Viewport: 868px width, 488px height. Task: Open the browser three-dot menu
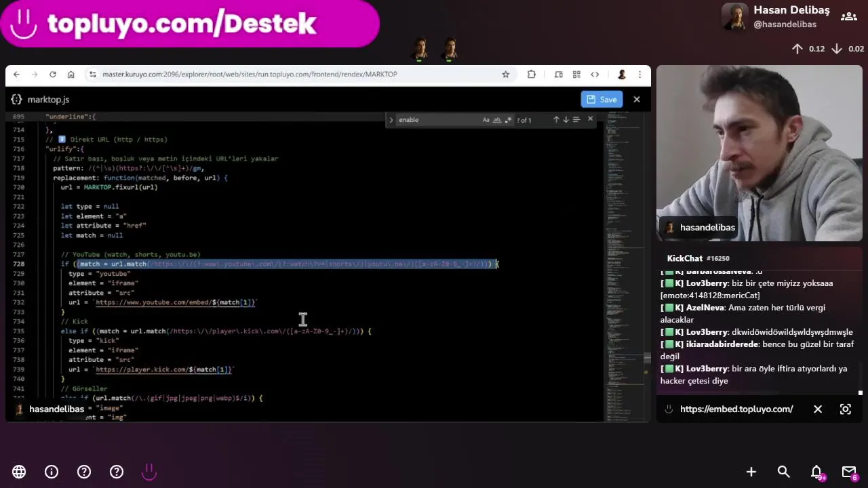coord(639,75)
